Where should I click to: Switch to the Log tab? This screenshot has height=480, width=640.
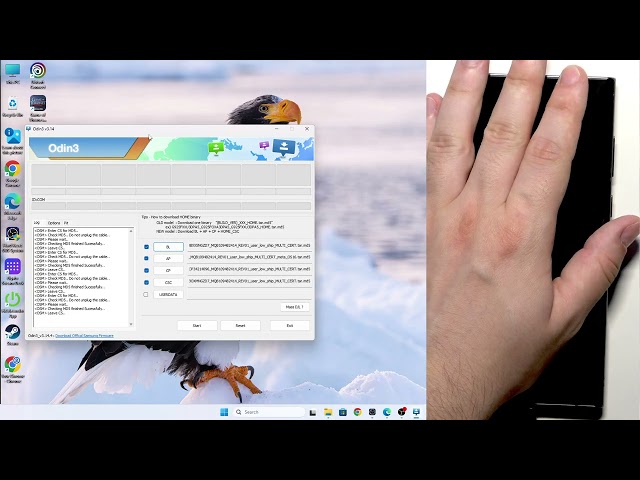tap(37, 223)
